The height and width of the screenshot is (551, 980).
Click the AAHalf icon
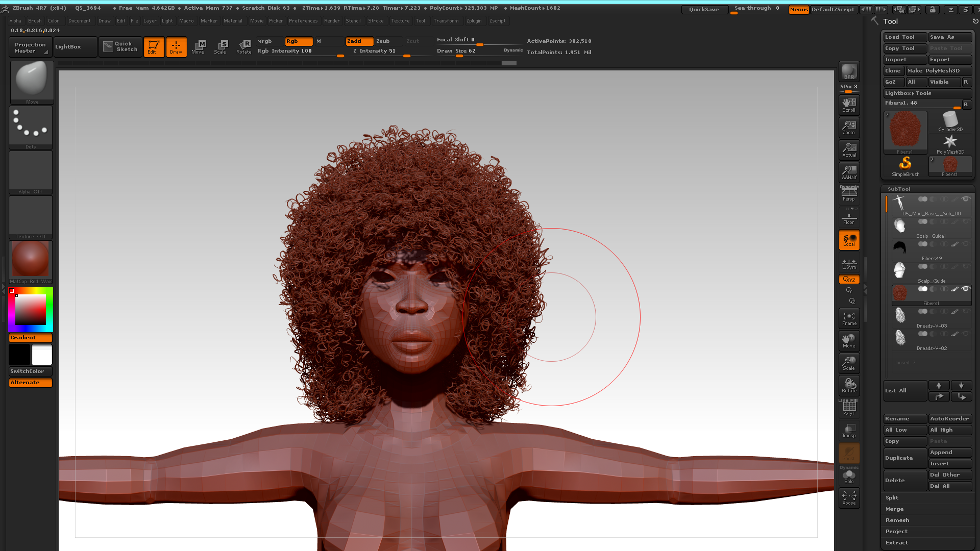tap(849, 172)
